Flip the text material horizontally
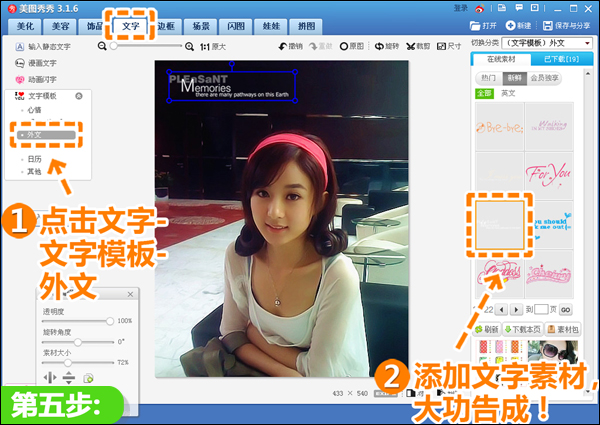 click(x=50, y=378)
